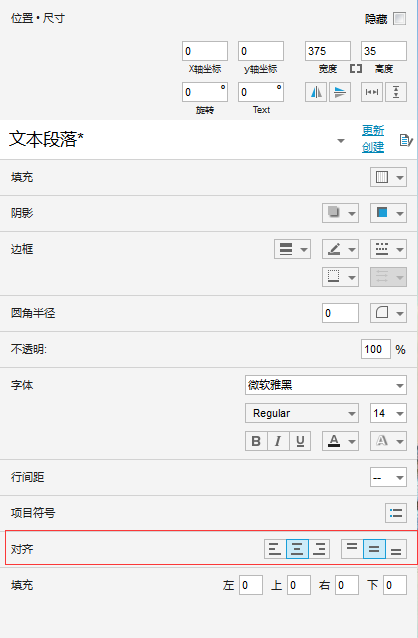Open the Regular font style dropdown
The image size is (418, 638).
[302, 413]
